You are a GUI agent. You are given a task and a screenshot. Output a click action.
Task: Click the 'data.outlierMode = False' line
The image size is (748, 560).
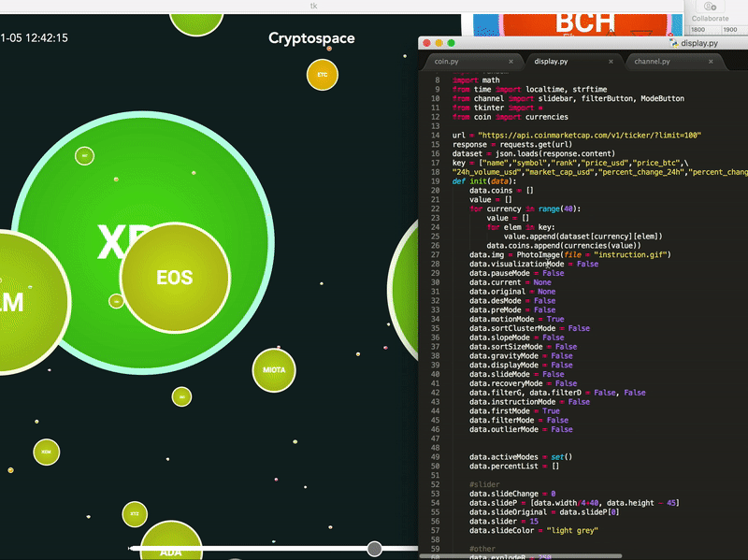(521, 429)
